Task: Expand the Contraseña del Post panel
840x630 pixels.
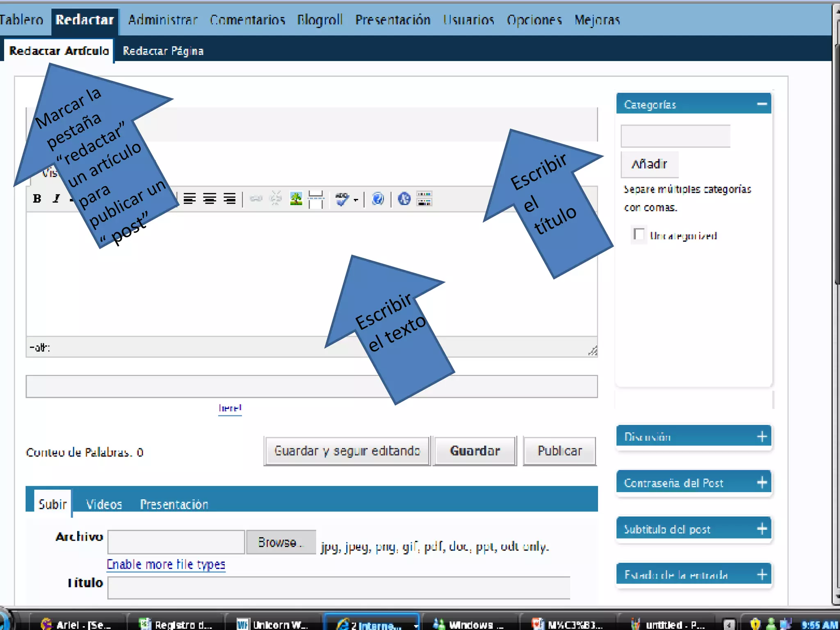Action: click(x=762, y=482)
